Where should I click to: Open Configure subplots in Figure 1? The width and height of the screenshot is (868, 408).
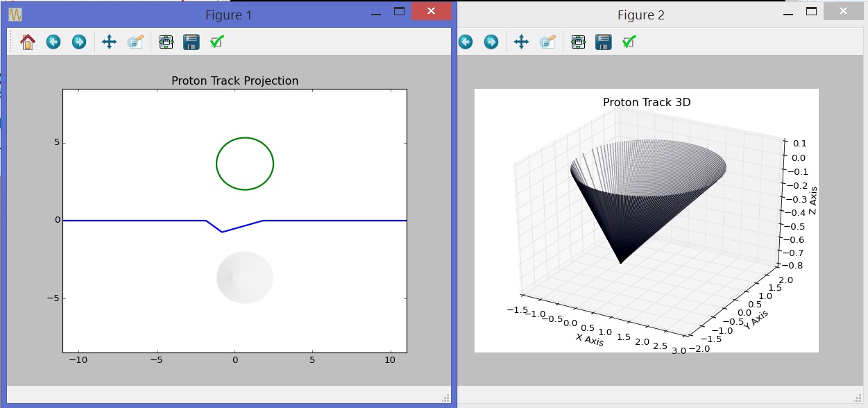click(x=166, y=42)
